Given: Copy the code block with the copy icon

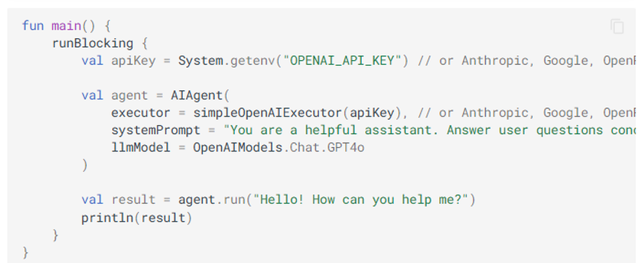Looking at the screenshot, I should tap(617, 26).
